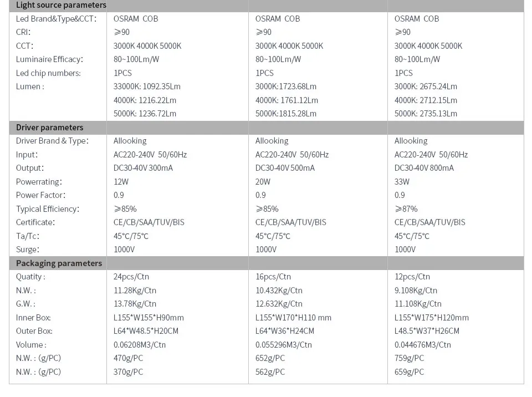
Task: Select the Luminaire Efficacy row label
Action: (x=49, y=59)
